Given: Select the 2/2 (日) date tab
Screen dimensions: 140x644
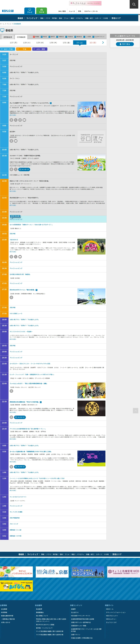Looking at the screenshot, I should coord(93,43).
